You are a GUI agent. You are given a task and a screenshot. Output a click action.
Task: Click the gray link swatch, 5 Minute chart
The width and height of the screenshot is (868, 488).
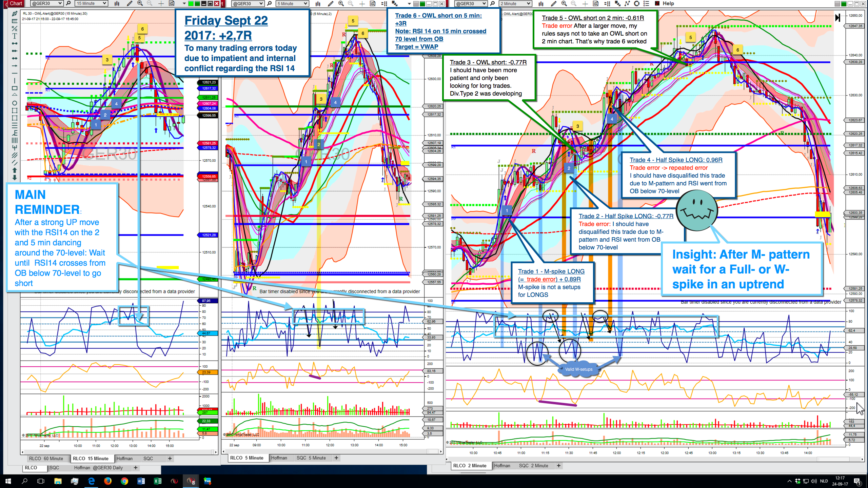pyautogui.click(x=416, y=4)
